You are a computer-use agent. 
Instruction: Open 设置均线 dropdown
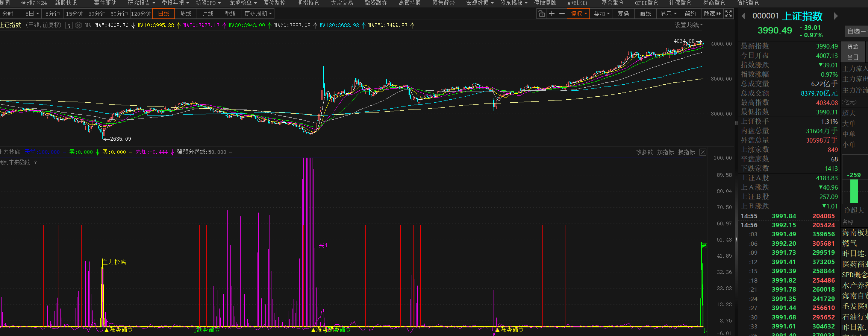click(x=689, y=25)
